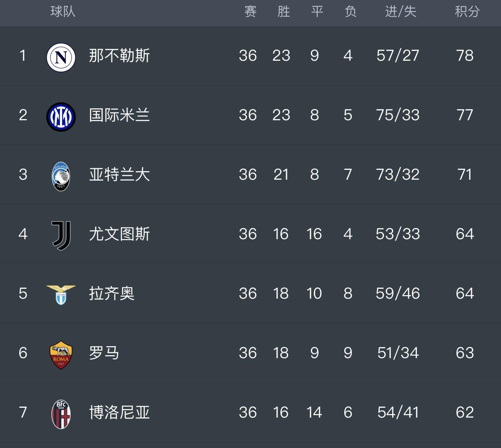Open team name 国际米兰

click(119, 115)
